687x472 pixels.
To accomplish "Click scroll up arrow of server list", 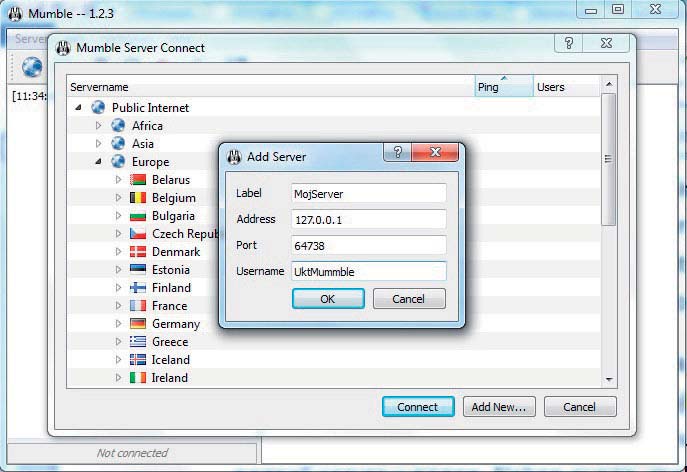I will 609,84.
